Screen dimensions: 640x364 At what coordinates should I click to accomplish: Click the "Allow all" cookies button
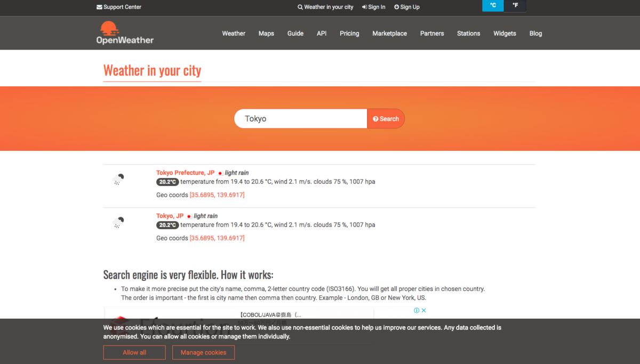[x=134, y=352]
